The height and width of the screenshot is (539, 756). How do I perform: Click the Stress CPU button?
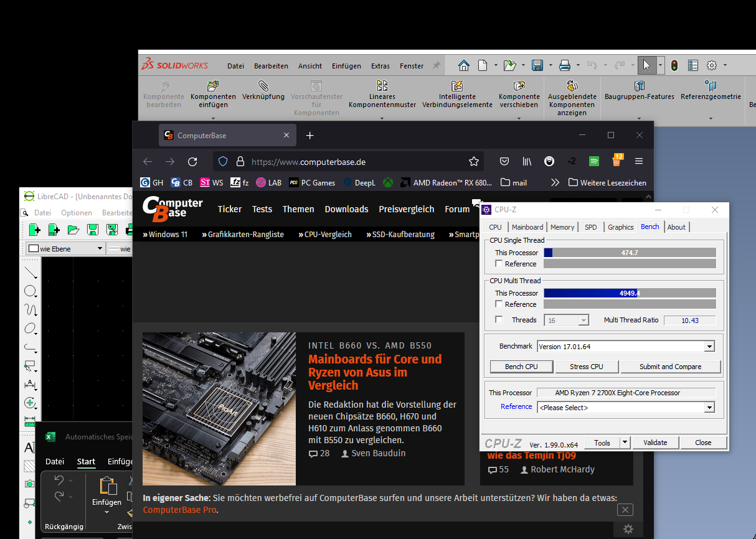coord(587,367)
